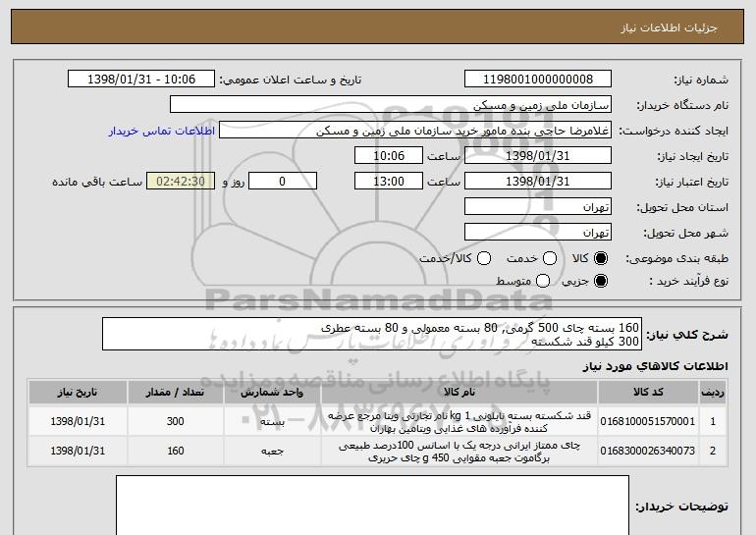Screen dimensions: 756x535
Task: Click the request creator name field
Action: pos(415,131)
